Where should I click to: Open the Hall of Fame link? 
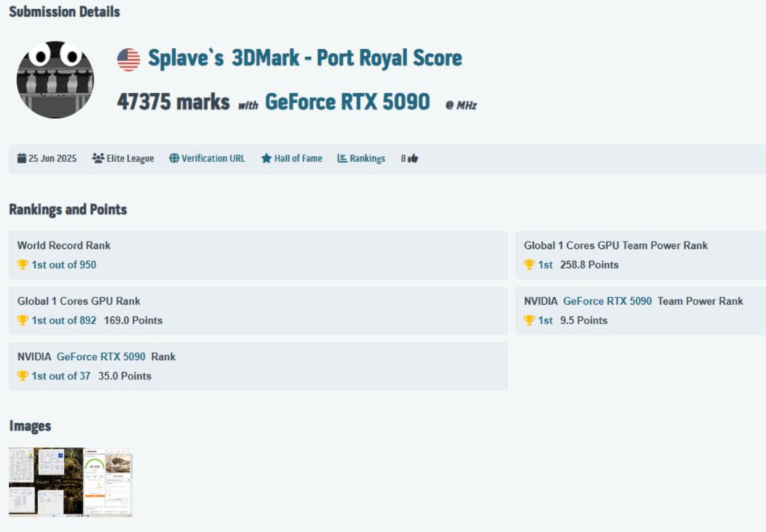click(x=298, y=158)
